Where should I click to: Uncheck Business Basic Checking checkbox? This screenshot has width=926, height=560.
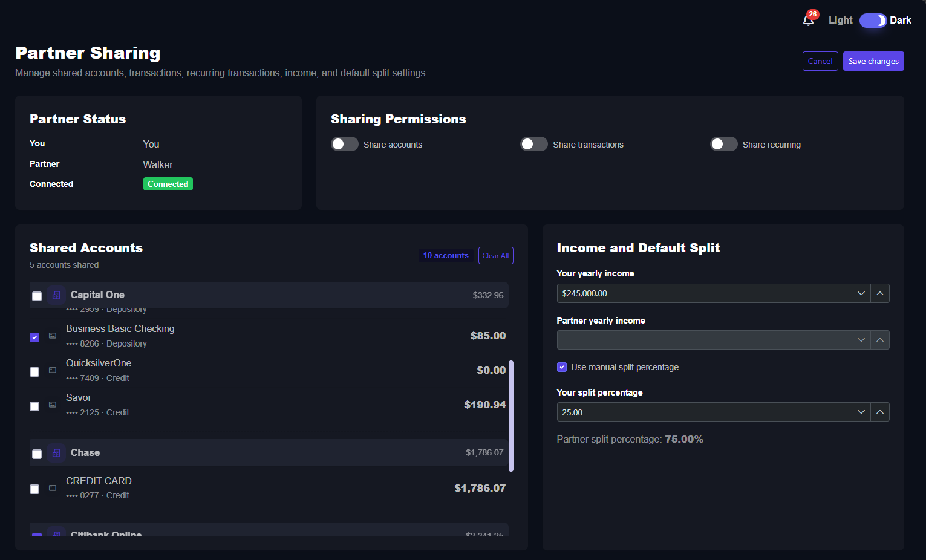pyautogui.click(x=34, y=337)
